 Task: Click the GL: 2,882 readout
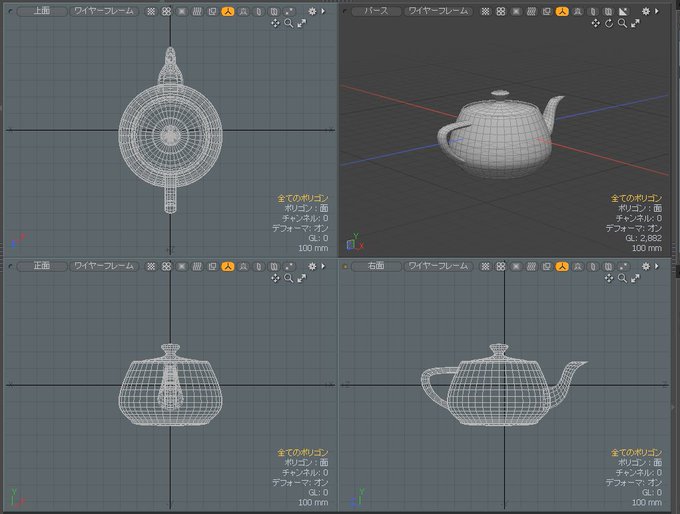[x=644, y=238]
